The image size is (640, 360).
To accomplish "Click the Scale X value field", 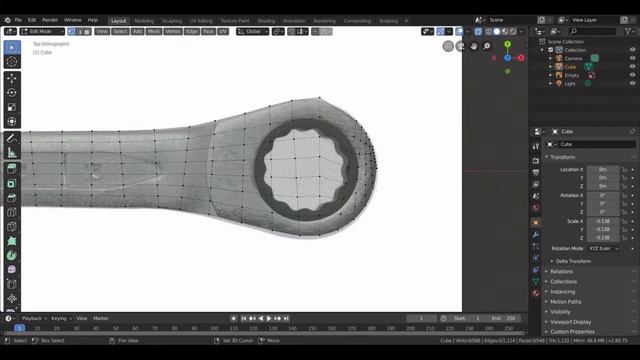I will point(603,221).
